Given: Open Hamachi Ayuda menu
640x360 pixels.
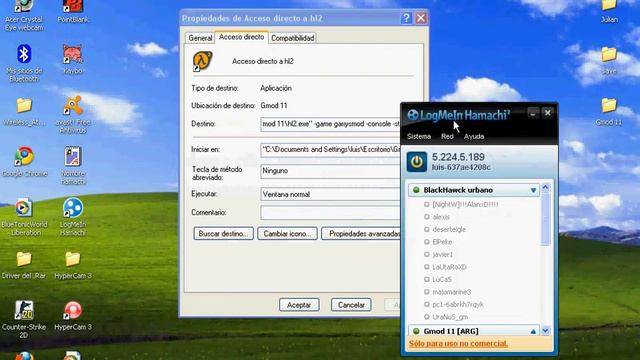Looking at the screenshot, I should [x=474, y=136].
